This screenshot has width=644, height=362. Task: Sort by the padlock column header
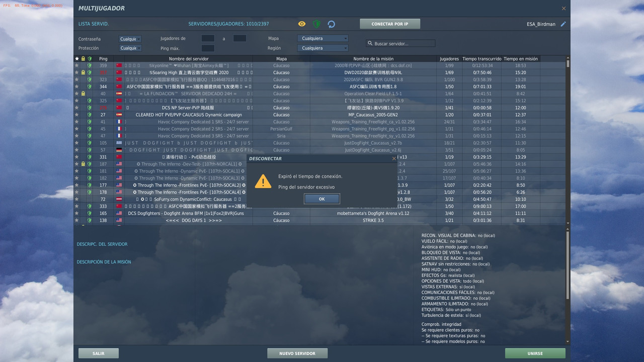tap(83, 59)
